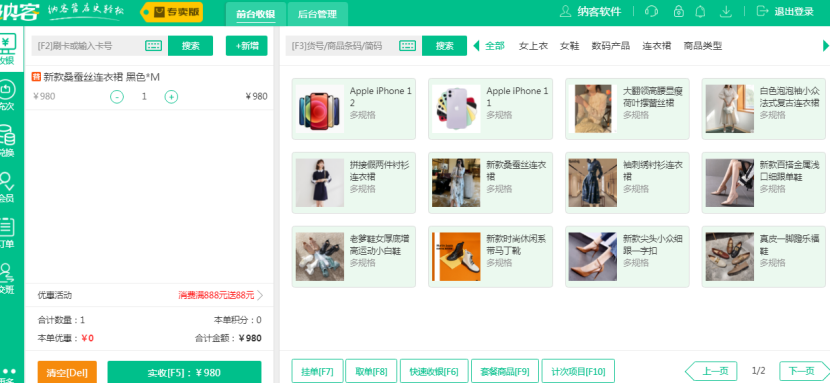Screen dimensions: 830x383
Task: Open the clock-shaped count-card sidebar icon
Action: [7, 94]
